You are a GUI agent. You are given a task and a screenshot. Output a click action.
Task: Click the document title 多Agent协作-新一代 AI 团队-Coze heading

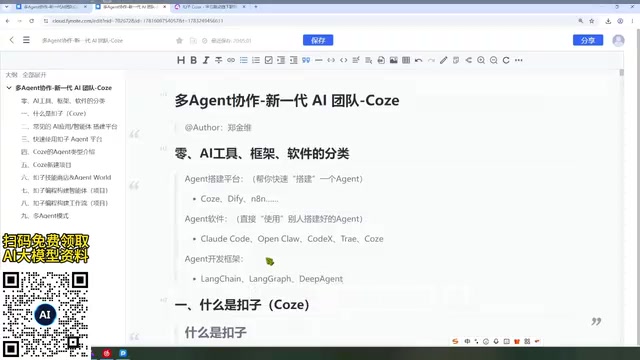pyautogui.click(x=287, y=101)
